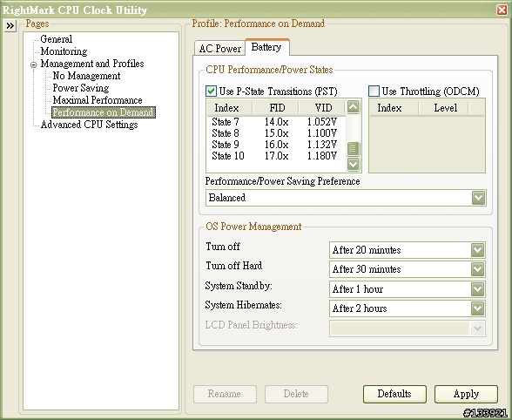Open Advanced CPU Settings page
Viewport: 512px width, 420px height.
(89, 125)
